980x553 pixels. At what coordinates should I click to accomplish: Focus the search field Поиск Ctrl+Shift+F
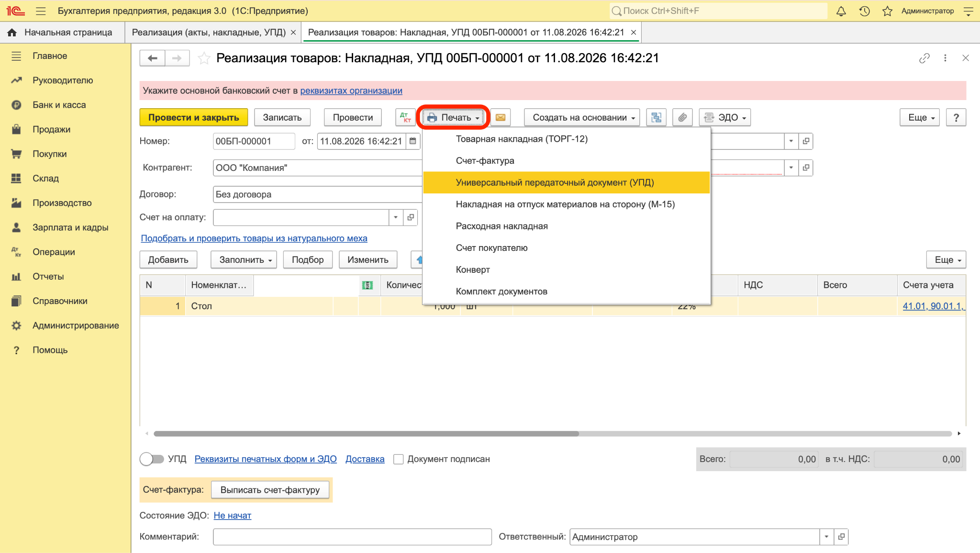coord(718,11)
